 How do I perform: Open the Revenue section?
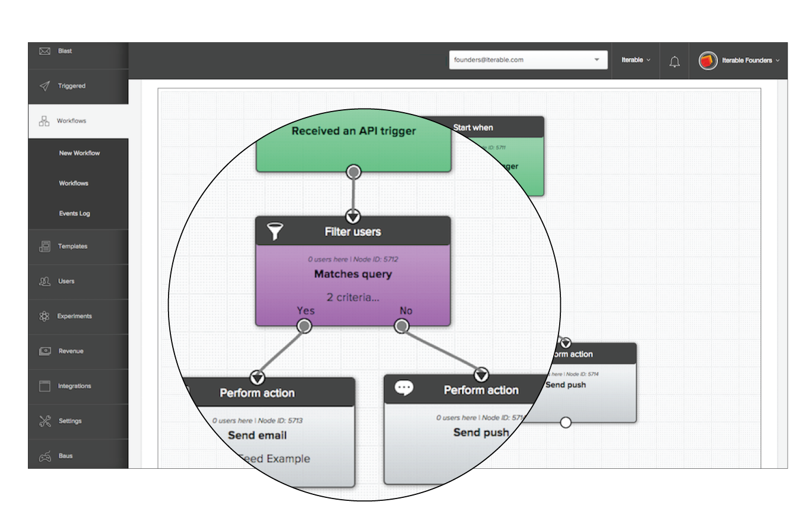[78, 351]
